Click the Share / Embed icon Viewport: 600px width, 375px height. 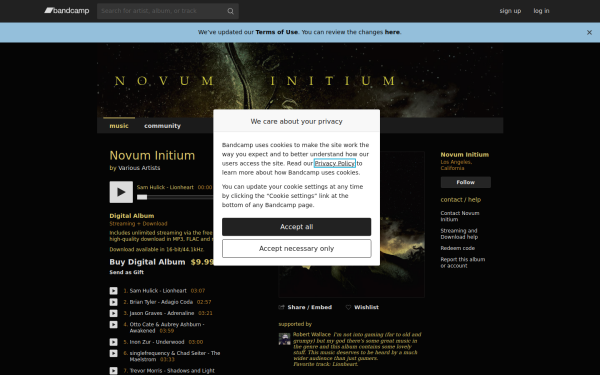pyautogui.click(x=282, y=307)
